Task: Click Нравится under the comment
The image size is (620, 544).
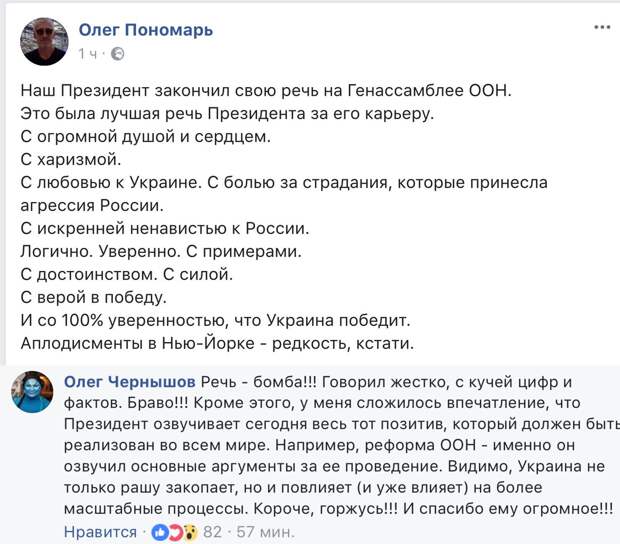Action: pyautogui.click(x=100, y=532)
